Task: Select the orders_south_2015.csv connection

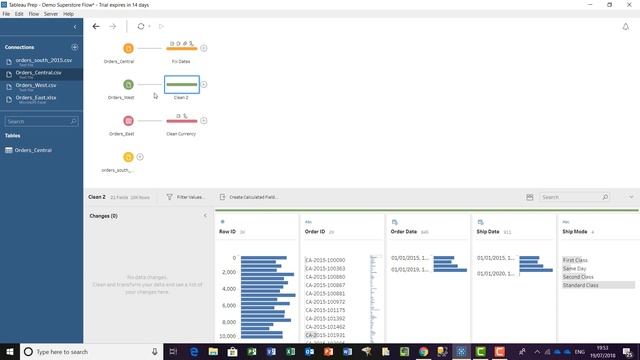Action: (42, 62)
